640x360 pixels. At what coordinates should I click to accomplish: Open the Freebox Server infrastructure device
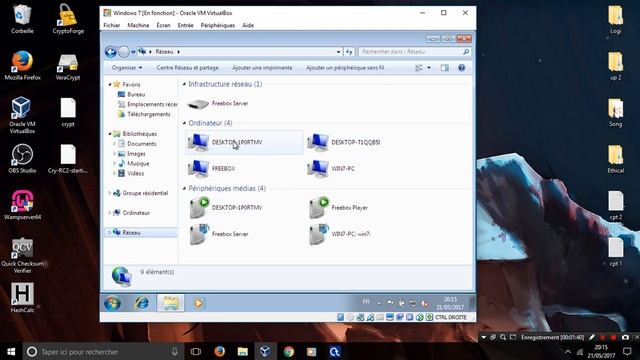(x=218, y=104)
